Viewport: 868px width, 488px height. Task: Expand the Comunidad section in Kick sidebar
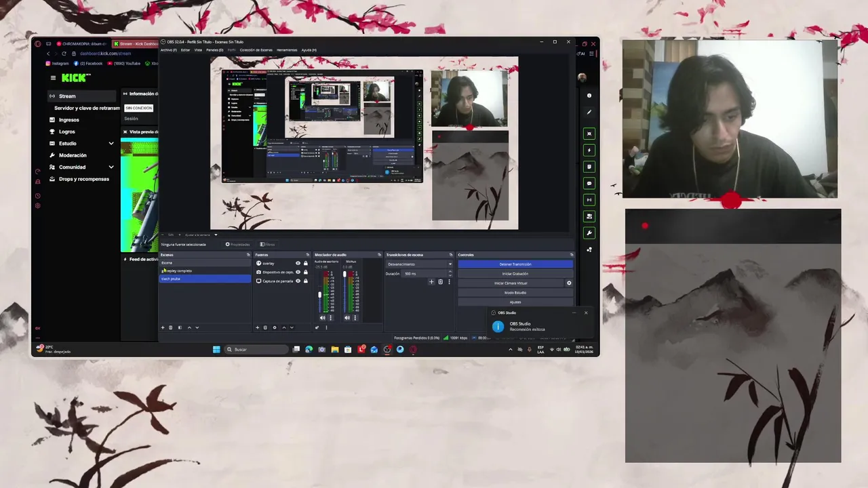[x=111, y=167]
